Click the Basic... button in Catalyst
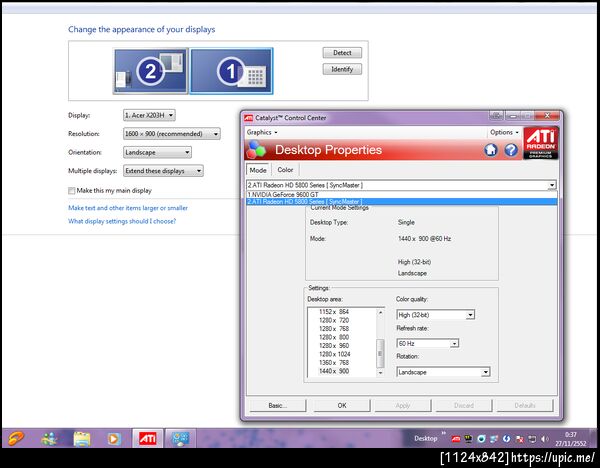Image resolution: width=600 pixels, height=468 pixels. [x=278, y=405]
